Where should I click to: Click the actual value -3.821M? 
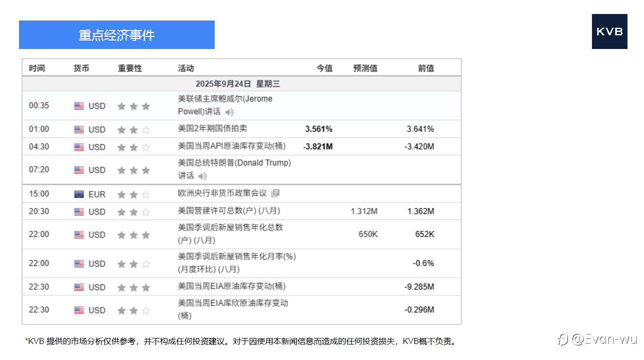(318, 146)
